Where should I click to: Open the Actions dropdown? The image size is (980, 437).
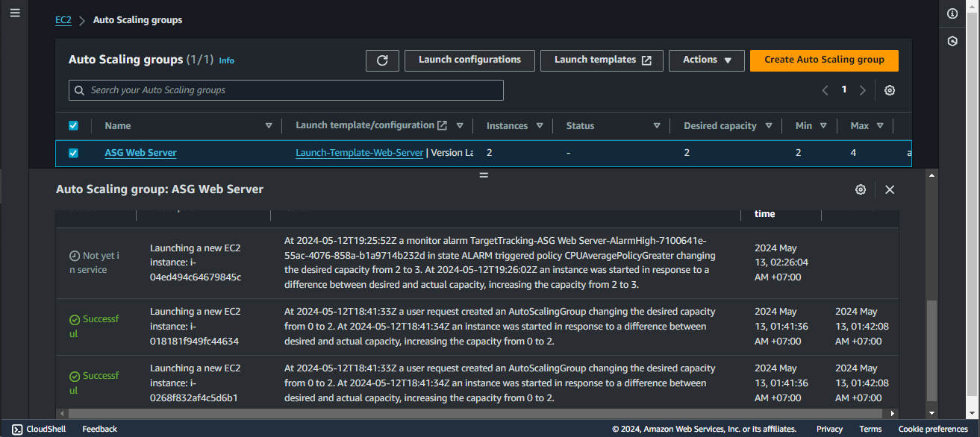707,60
